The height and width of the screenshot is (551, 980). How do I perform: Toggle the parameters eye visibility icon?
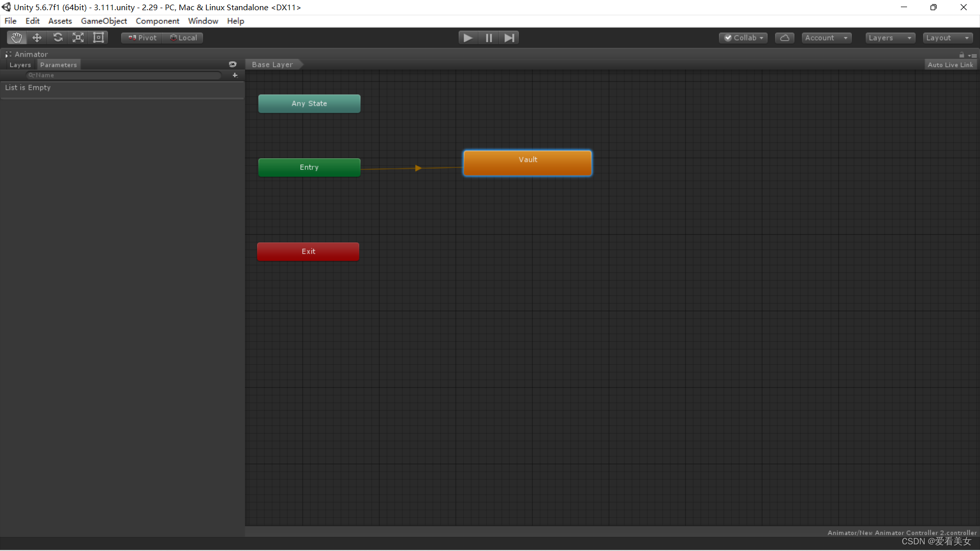[233, 64]
